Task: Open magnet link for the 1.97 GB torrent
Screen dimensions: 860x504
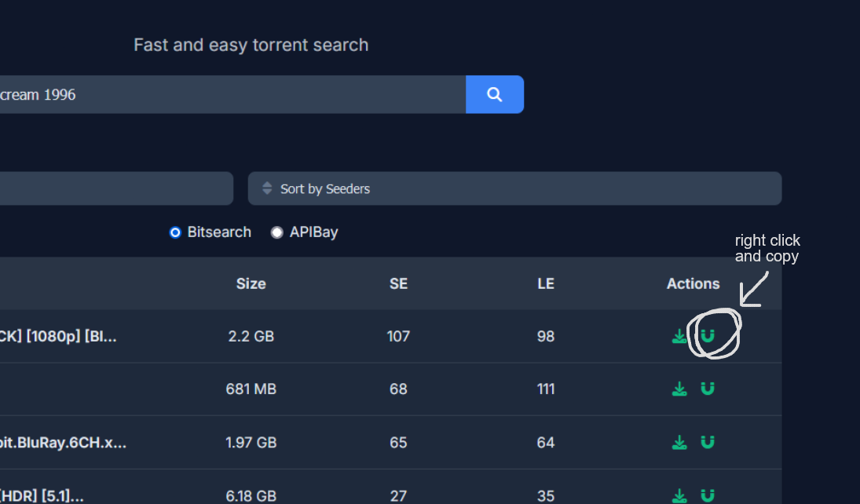Action: (708, 443)
